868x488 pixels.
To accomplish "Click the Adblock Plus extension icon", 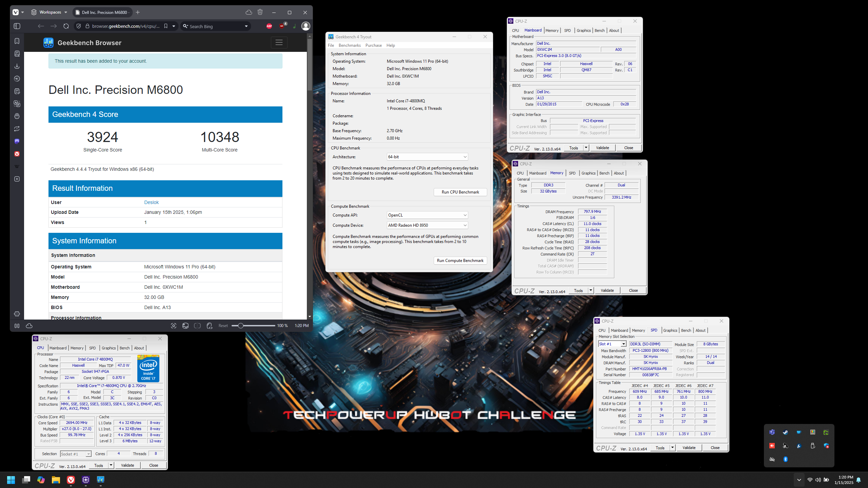I will click(269, 26).
